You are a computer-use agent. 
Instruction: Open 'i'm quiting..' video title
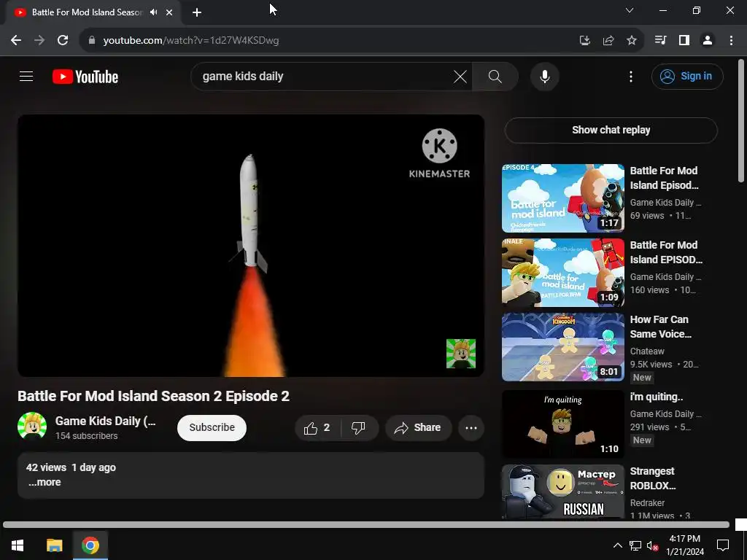point(657,397)
